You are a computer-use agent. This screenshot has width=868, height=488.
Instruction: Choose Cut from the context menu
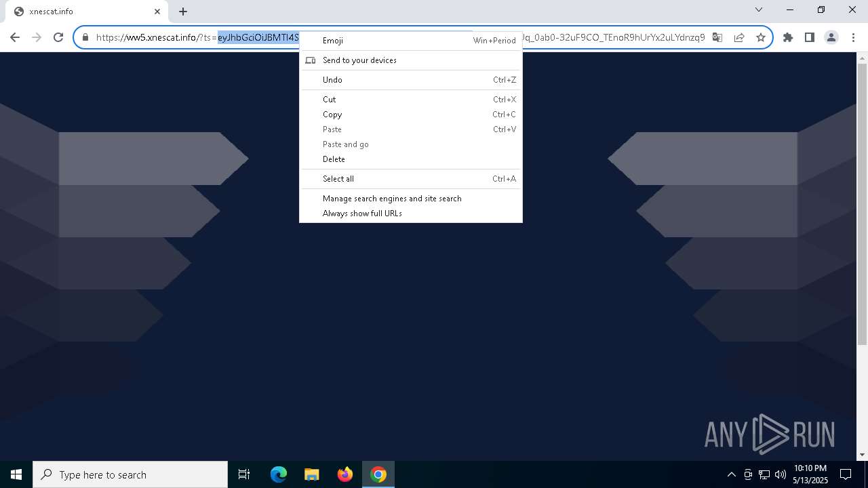point(410,100)
